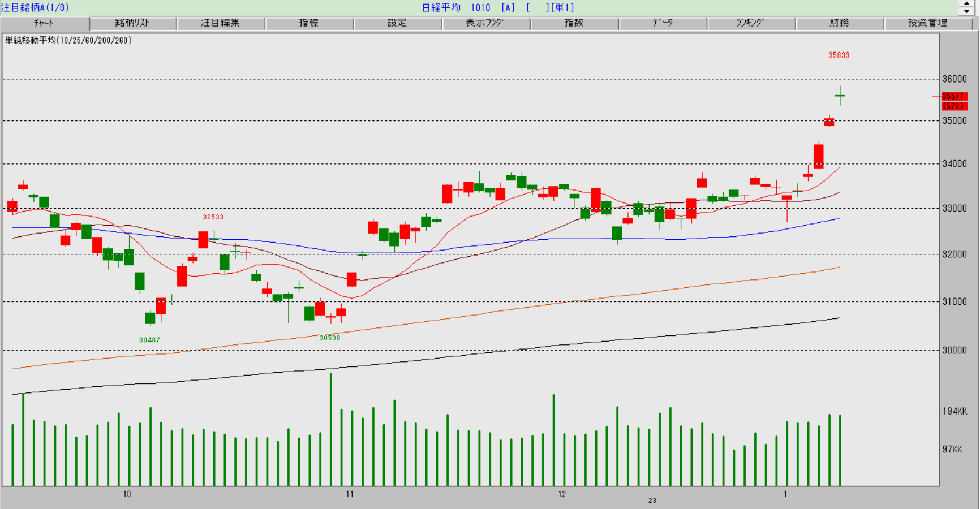The image size is (980, 509).
Task: Click the 31000 price axis label
Action: [955, 302]
